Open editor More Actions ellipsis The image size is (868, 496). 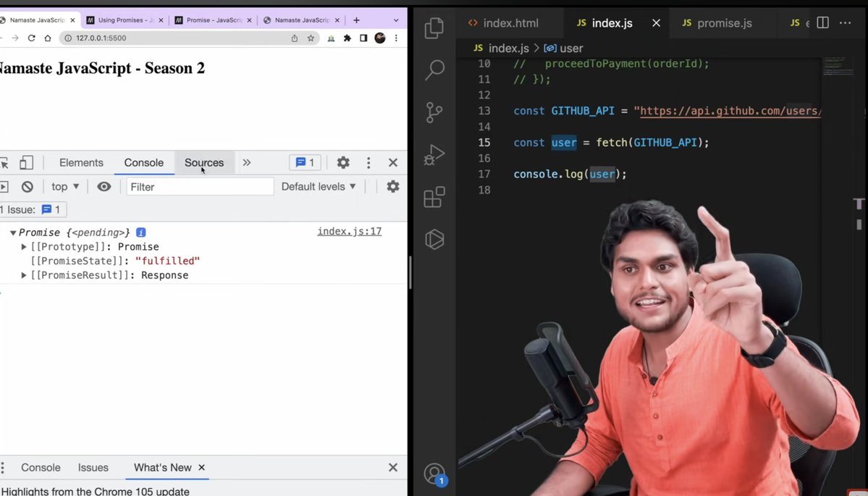coord(846,22)
